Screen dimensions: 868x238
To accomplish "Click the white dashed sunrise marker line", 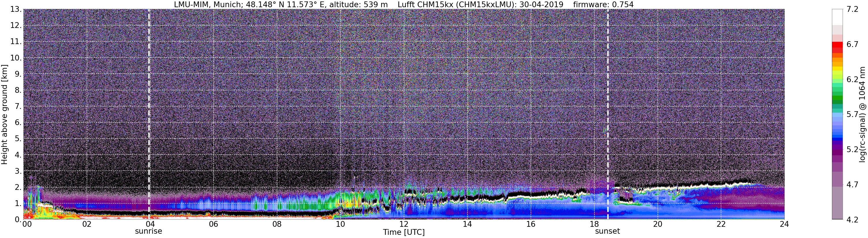I will tap(149, 114).
